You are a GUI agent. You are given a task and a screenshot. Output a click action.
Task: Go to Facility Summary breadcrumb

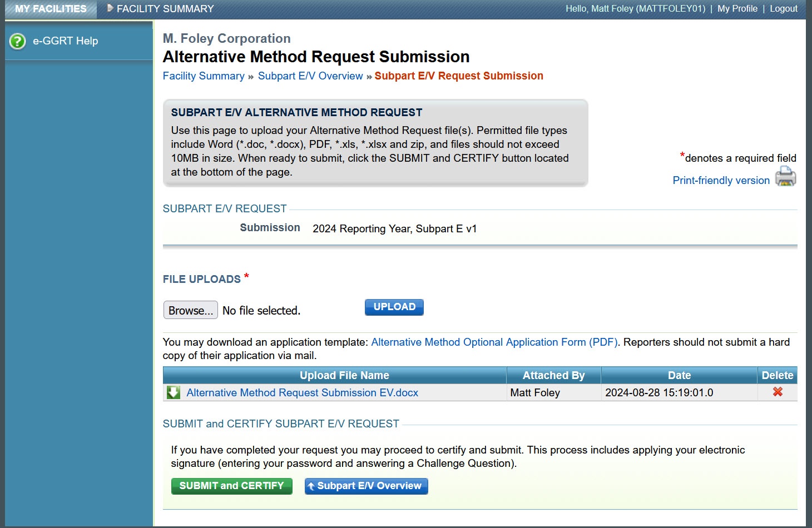click(204, 76)
